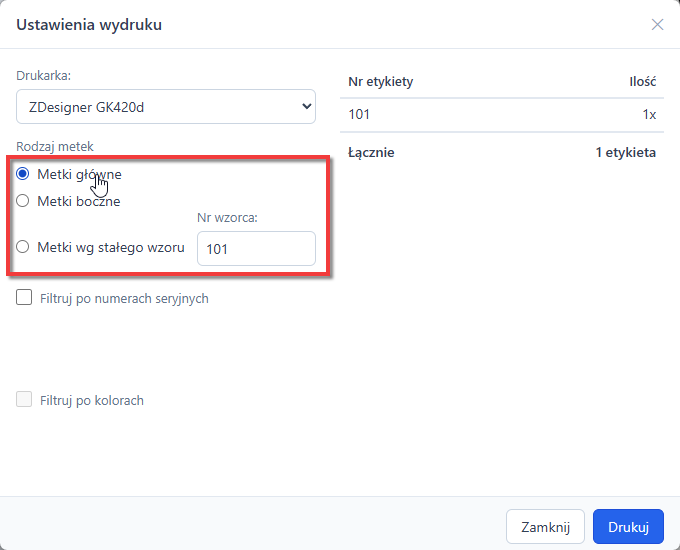Choose Metki wg stałego wzoru option
680x550 pixels.
(x=23, y=247)
